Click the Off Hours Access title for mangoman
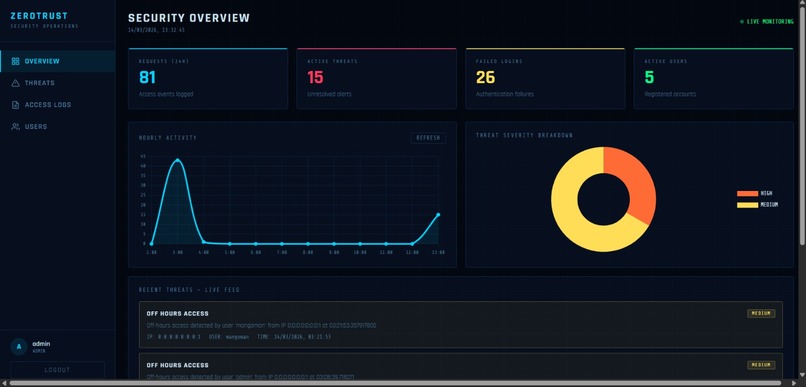The width and height of the screenshot is (806, 387). (177, 314)
